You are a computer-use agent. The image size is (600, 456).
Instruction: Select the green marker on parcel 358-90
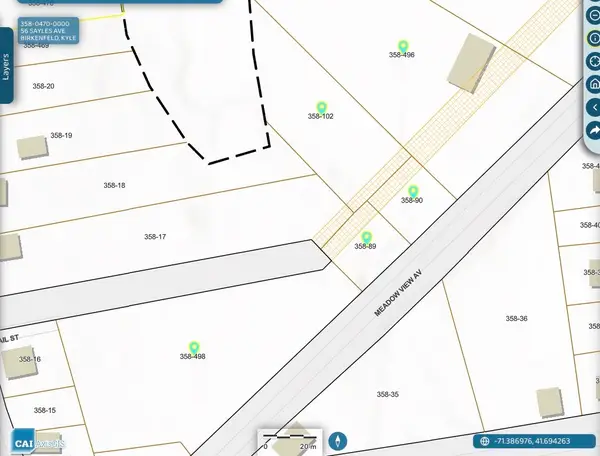click(412, 191)
